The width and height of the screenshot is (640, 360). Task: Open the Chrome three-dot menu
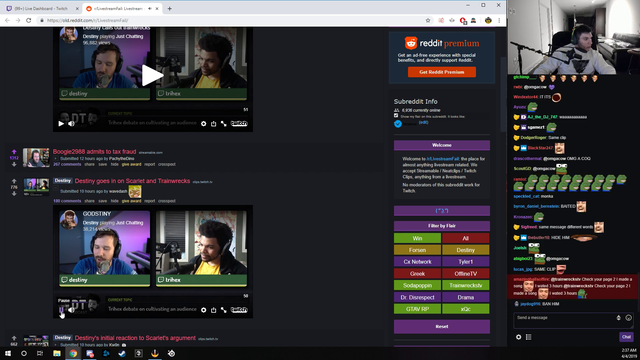pos(499,20)
